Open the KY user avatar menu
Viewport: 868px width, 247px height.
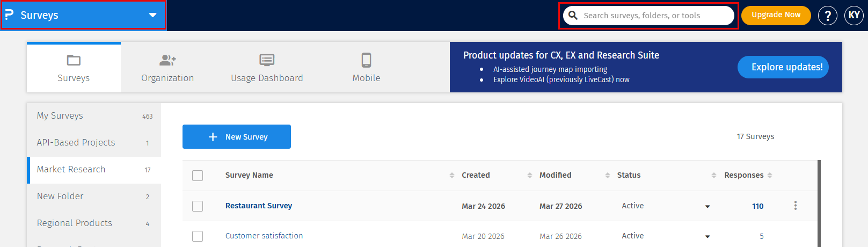pyautogui.click(x=854, y=15)
